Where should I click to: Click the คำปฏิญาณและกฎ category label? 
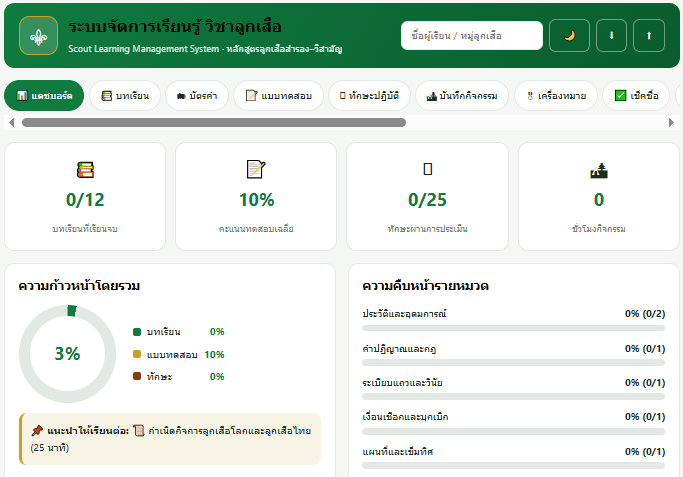click(399, 348)
